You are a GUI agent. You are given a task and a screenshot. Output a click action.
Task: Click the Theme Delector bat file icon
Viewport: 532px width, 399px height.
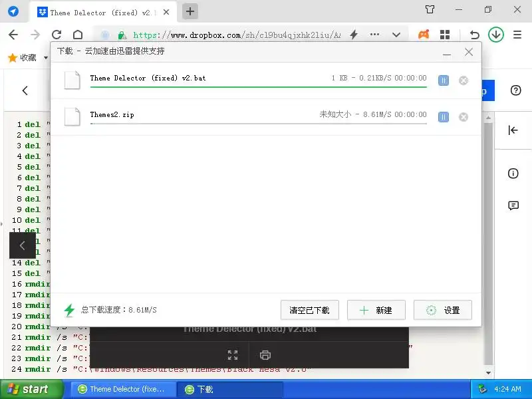(x=72, y=80)
